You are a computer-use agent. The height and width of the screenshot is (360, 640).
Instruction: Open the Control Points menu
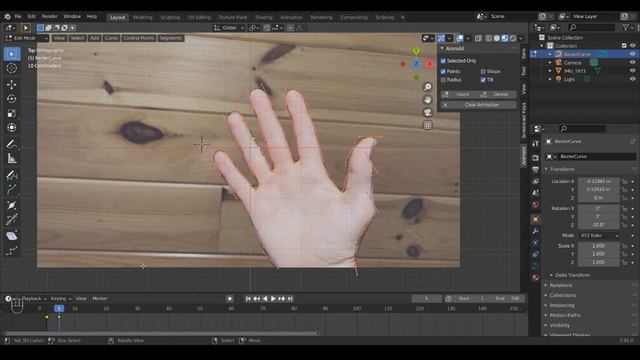(x=139, y=38)
